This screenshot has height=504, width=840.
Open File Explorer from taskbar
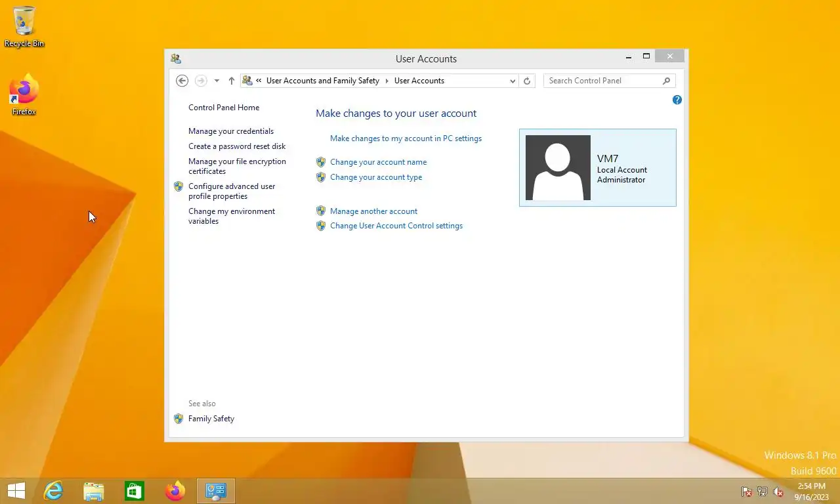(x=94, y=491)
